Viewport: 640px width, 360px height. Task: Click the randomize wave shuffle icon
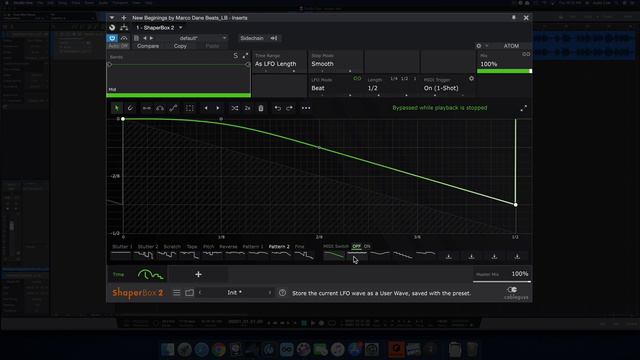click(x=235, y=108)
